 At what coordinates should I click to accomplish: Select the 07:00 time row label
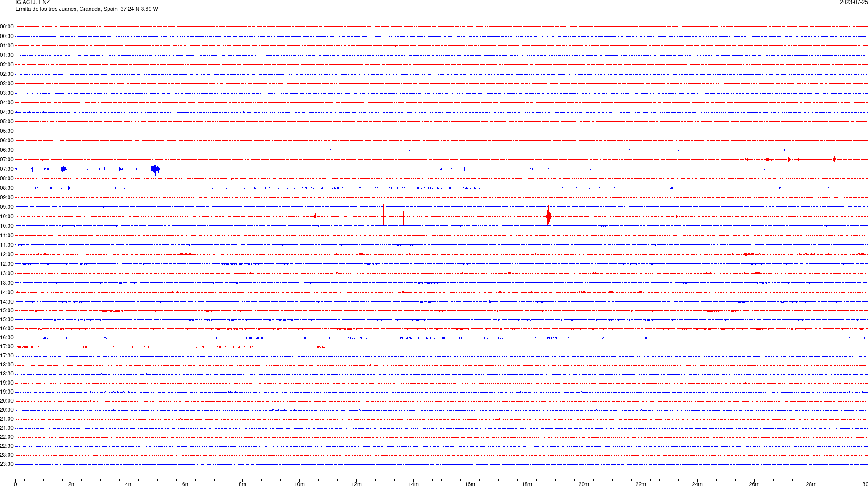(x=7, y=160)
